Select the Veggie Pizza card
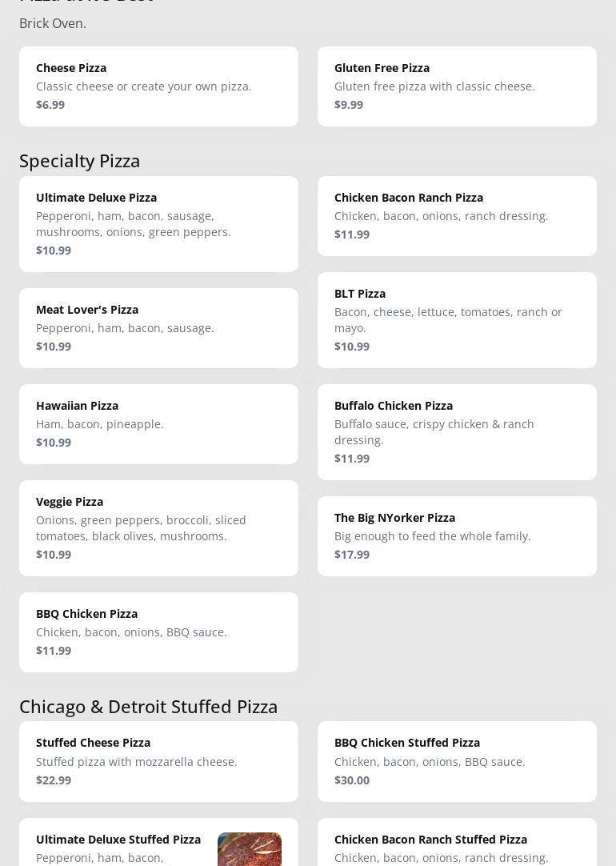Screen dimensions: 616x866 (x=158, y=527)
